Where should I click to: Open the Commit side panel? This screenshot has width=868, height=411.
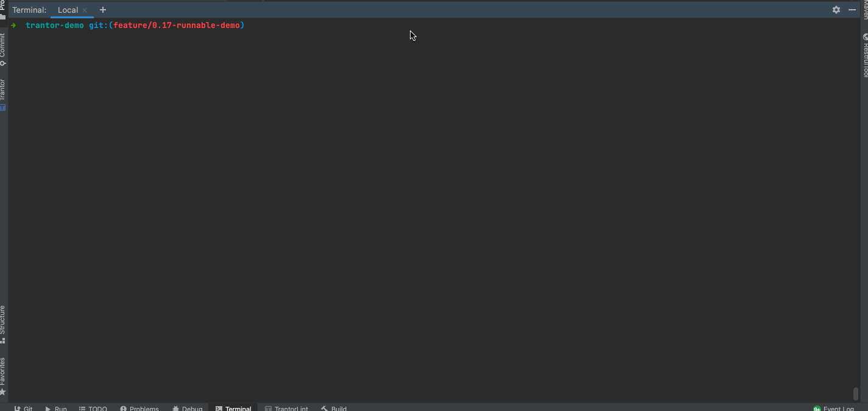3,50
